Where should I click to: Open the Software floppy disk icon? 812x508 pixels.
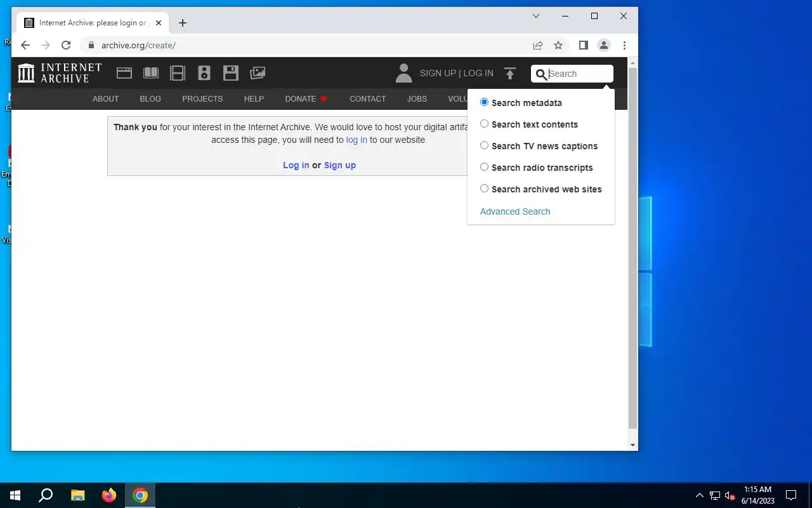coord(231,73)
